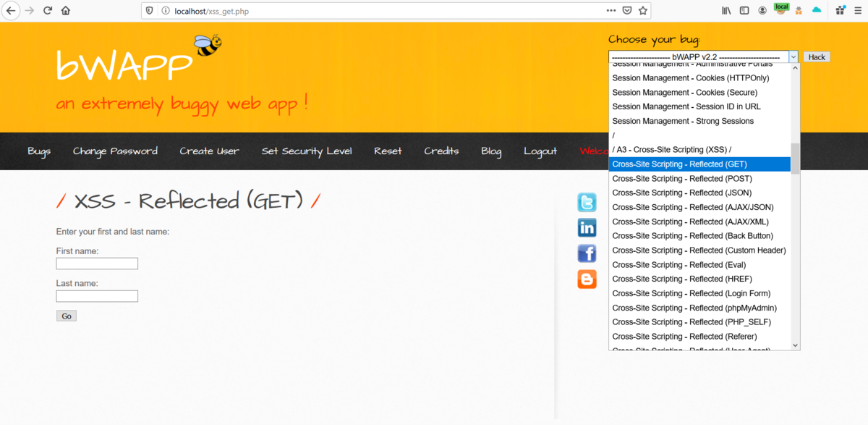
Task: Go back to the previous page
Action: [x=12, y=11]
